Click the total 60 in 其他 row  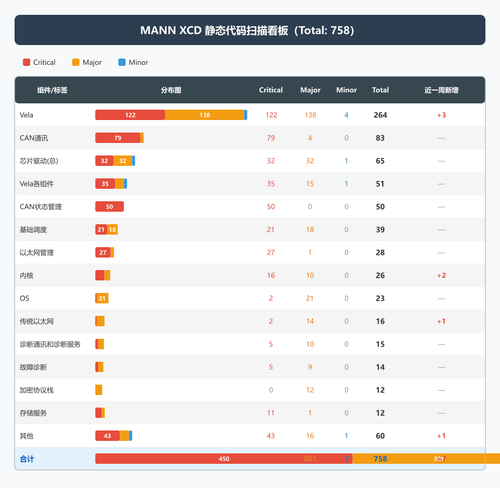(x=380, y=436)
